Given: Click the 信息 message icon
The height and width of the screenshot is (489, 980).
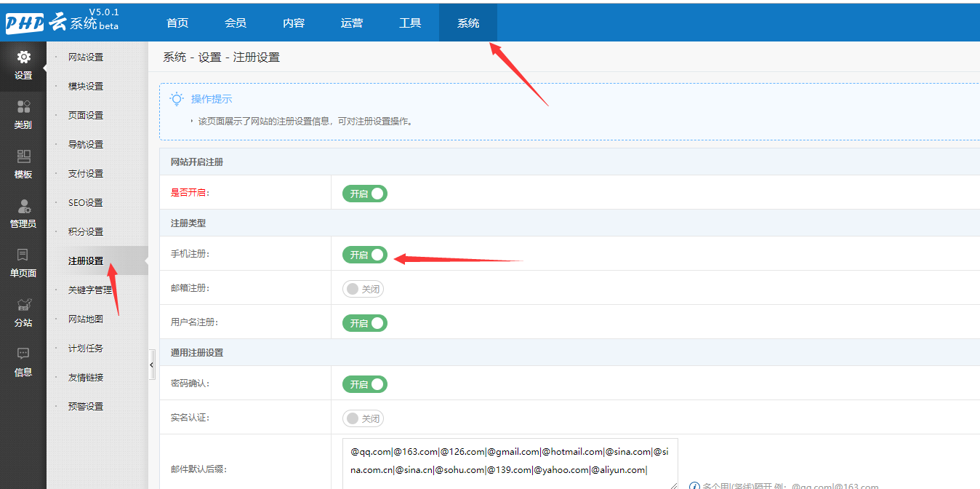Looking at the screenshot, I should point(23,354).
